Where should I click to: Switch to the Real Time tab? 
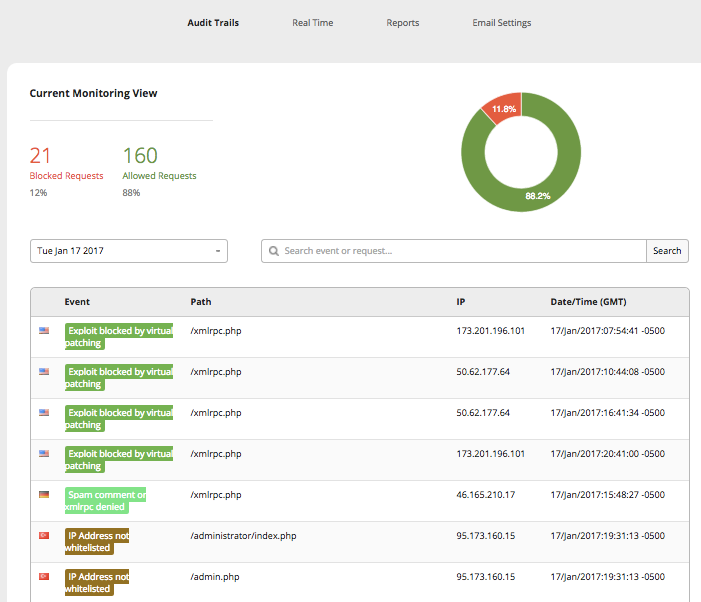pos(312,23)
